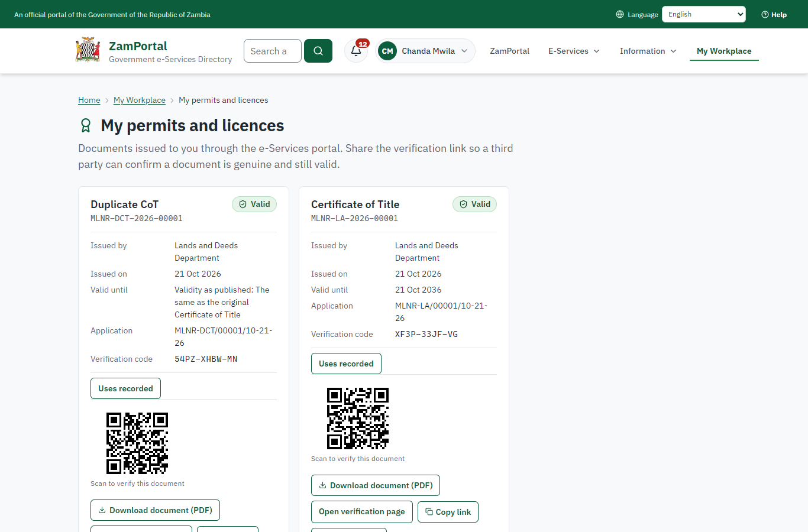Click the Certificate of Title card heading
Image resolution: width=808 pixels, height=532 pixels.
coord(355,205)
